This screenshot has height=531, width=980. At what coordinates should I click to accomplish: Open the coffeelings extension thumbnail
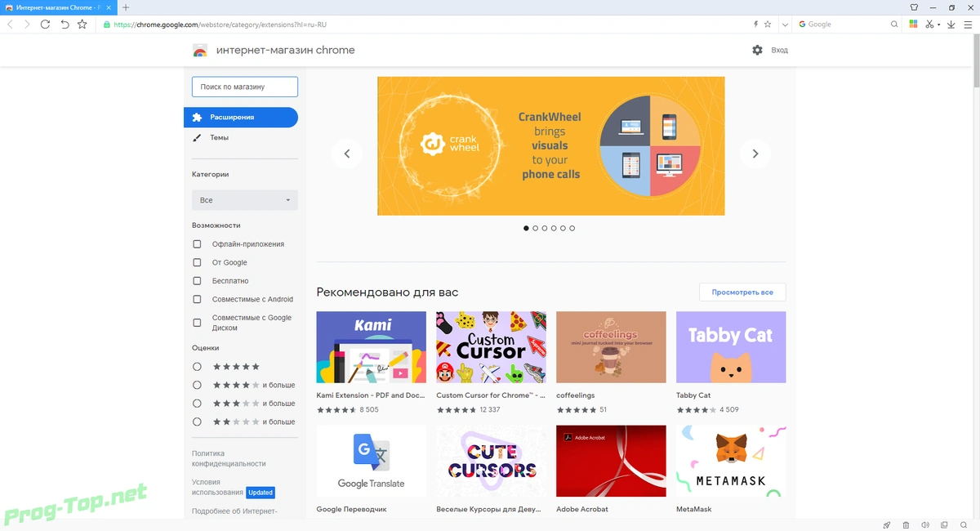tap(611, 347)
